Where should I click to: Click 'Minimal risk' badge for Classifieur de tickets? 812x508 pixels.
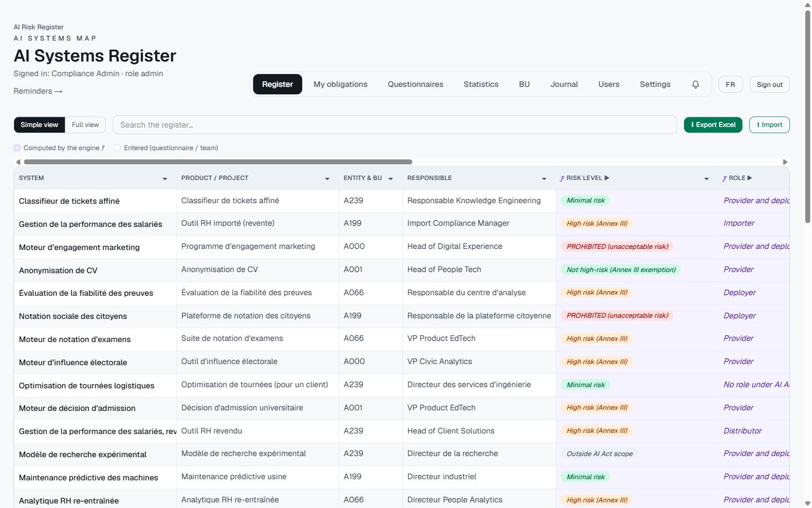coord(585,200)
